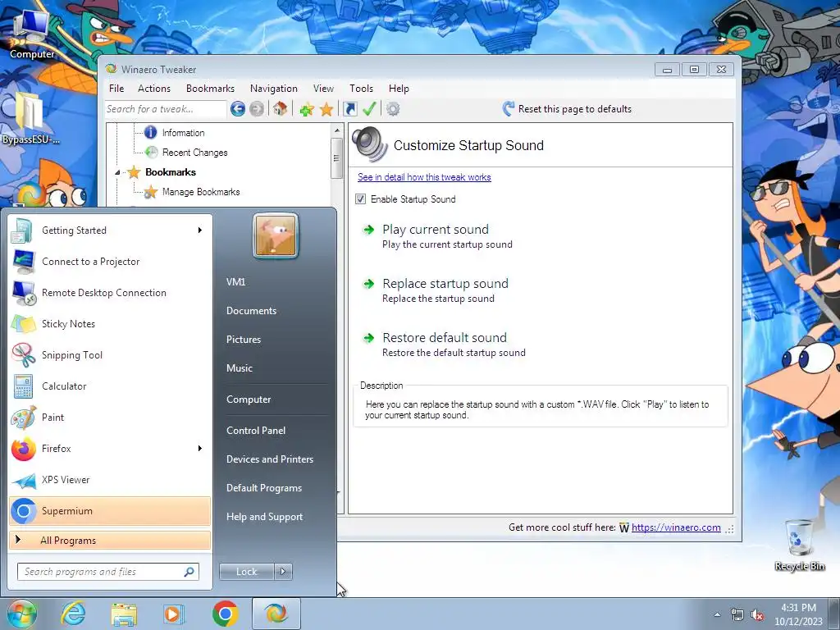Click Search programs and files box
The height and width of the screenshot is (630, 840).
[x=108, y=572]
